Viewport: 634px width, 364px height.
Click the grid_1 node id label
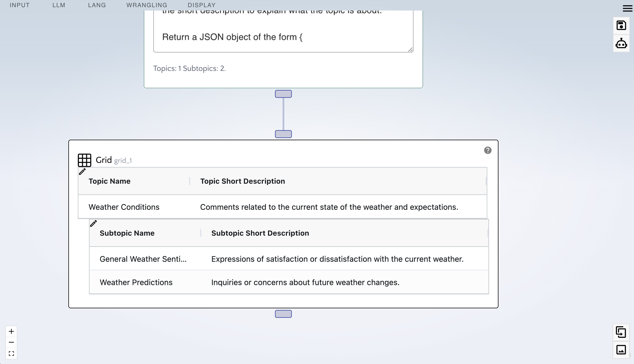[123, 161]
